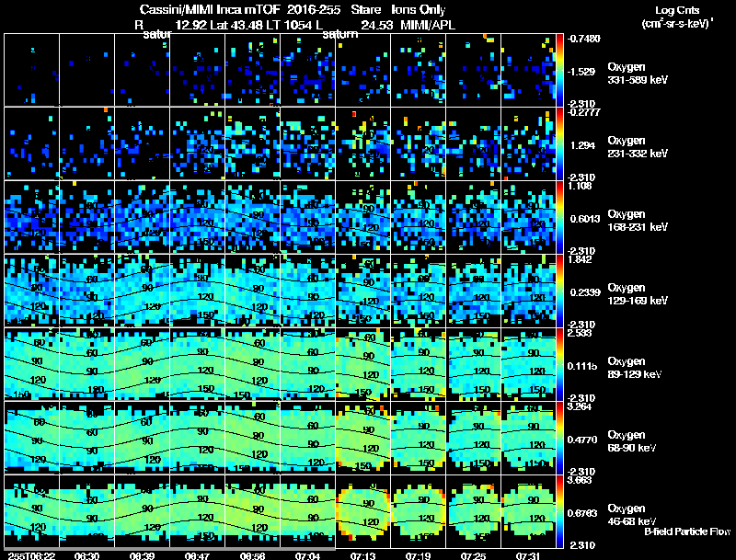Click the 68-90 keV panel at 07:19
The height and width of the screenshot is (560, 736).
[x=419, y=438]
